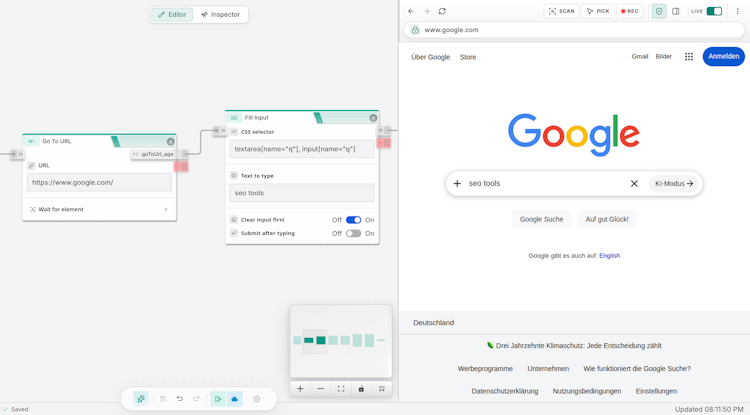This screenshot has height=415, width=750.
Task: Zoom in the canvas with plus button
Action: tap(300, 389)
